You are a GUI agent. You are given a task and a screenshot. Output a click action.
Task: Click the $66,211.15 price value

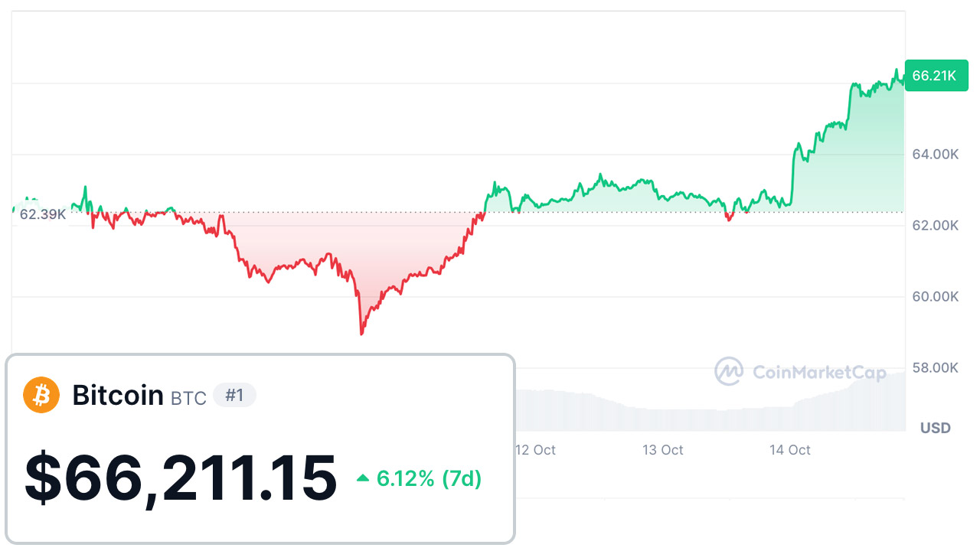(181, 478)
